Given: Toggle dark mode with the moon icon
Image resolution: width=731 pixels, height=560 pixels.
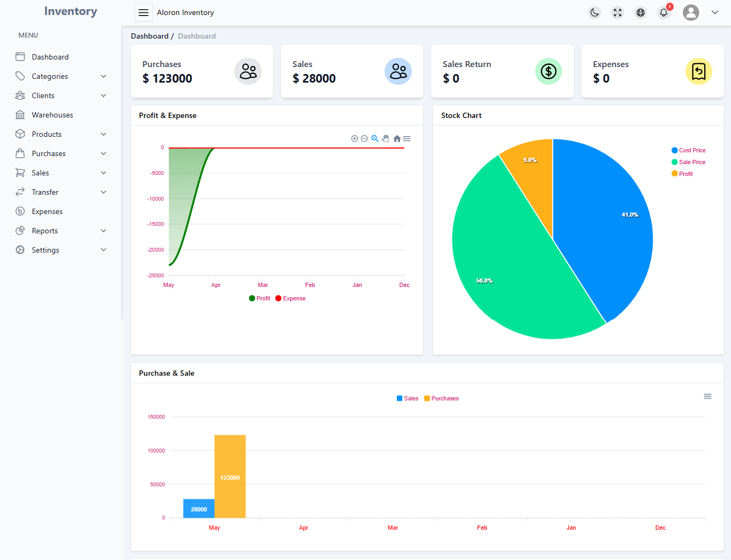Looking at the screenshot, I should point(594,12).
